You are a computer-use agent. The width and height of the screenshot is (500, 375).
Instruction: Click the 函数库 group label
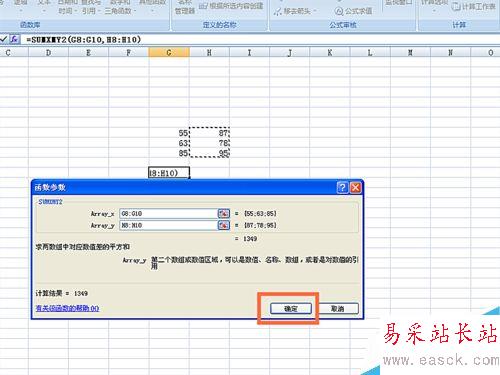[x=30, y=25]
